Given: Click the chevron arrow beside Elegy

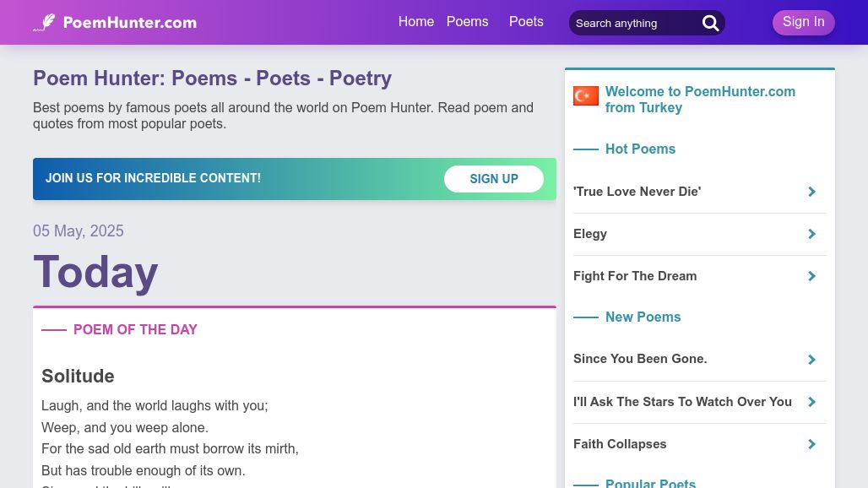Looking at the screenshot, I should 811,234.
